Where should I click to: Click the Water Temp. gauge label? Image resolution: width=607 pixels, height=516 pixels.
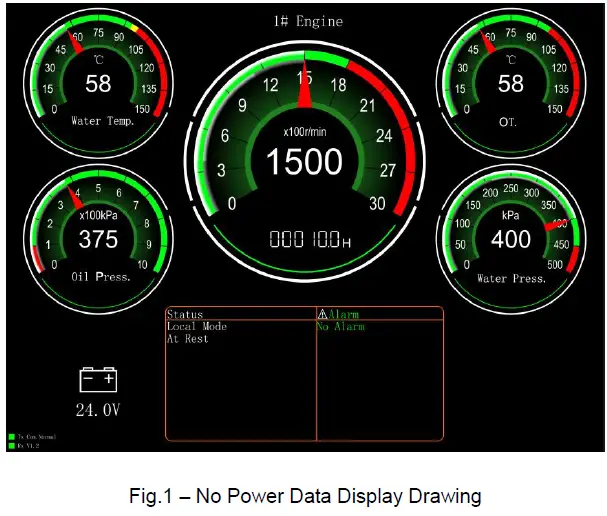click(103, 121)
